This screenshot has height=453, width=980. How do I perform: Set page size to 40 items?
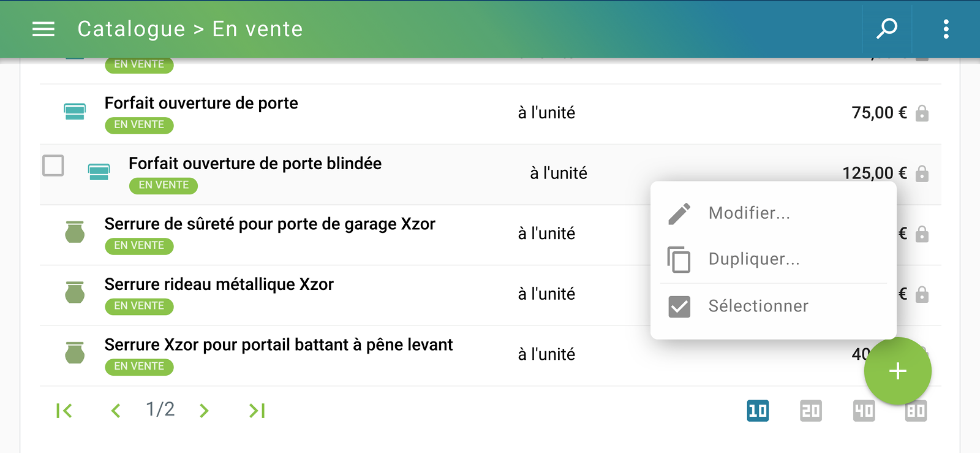coord(864,411)
